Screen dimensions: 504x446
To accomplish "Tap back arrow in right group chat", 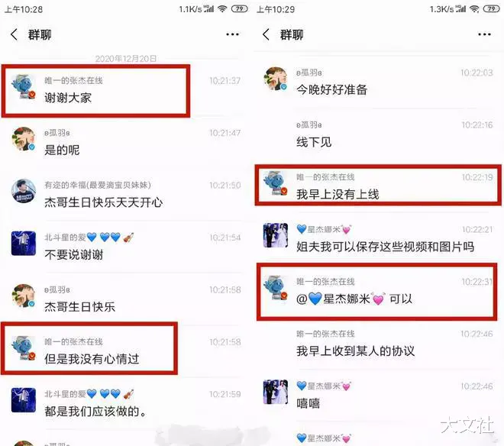I will click(x=266, y=34).
